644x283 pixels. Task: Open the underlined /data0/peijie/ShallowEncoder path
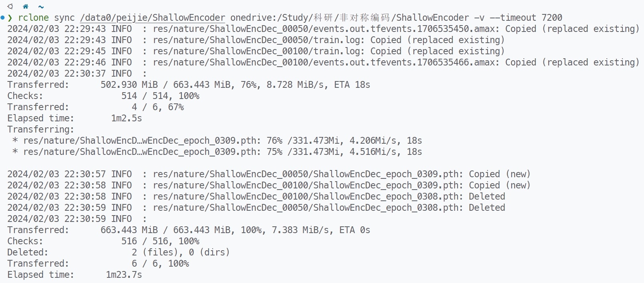[152, 18]
